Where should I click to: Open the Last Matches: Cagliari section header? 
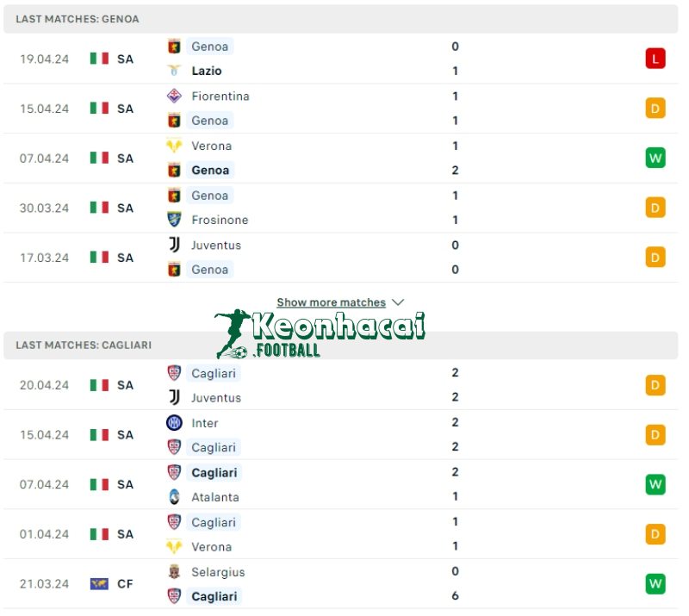[84, 345]
